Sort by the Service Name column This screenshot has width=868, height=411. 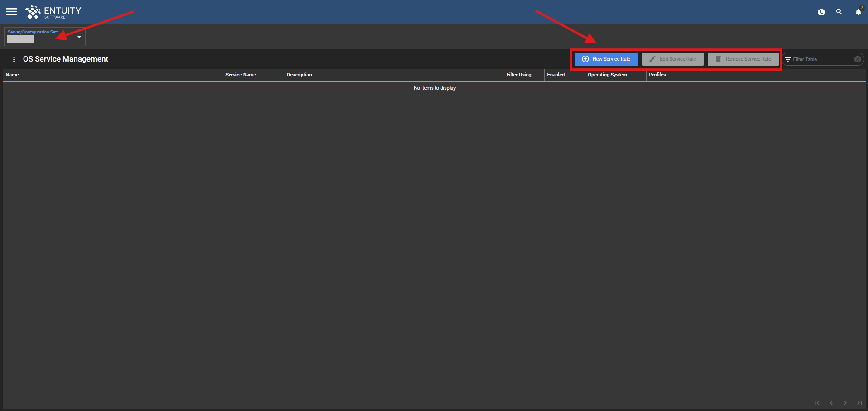[x=253, y=75]
